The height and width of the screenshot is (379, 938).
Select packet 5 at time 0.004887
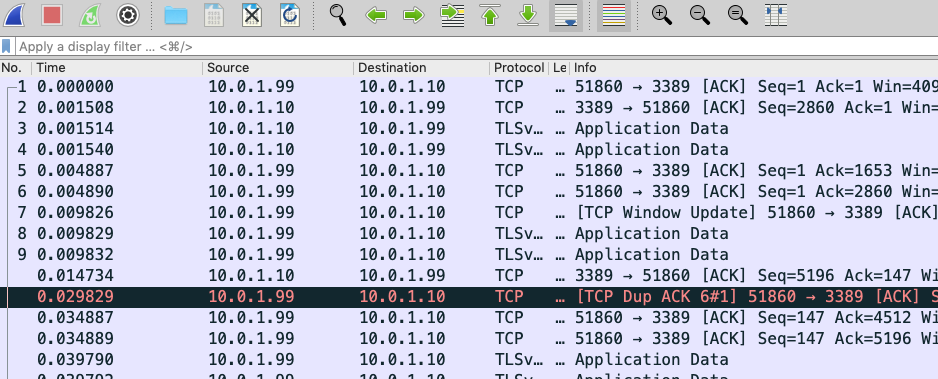(x=469, y=170)
